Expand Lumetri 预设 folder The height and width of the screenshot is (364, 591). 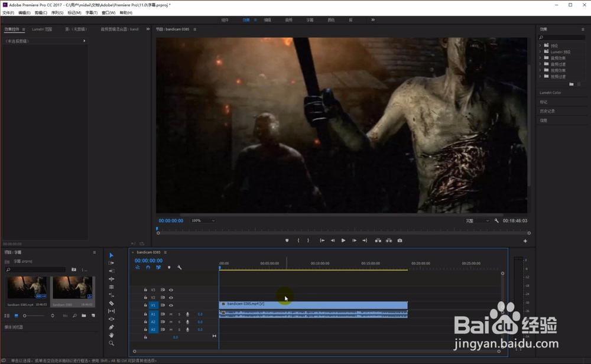tap(540, 52)
